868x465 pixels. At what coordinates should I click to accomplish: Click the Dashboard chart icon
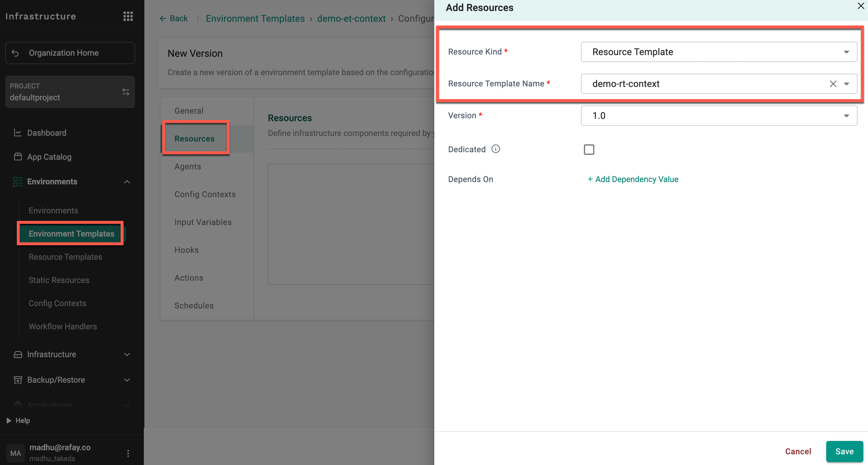point(17,133)
